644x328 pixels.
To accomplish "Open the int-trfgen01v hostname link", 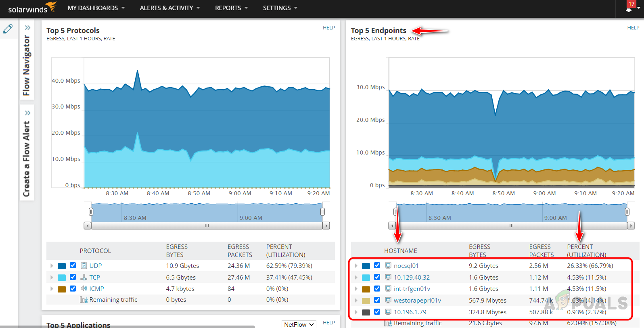I will pyautogui.click(x=412, y=288).
